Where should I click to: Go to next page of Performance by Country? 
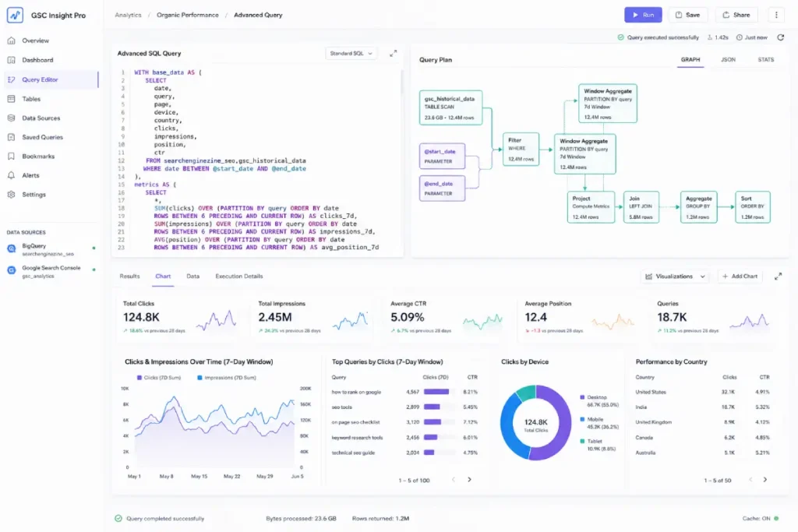point(765,480)
